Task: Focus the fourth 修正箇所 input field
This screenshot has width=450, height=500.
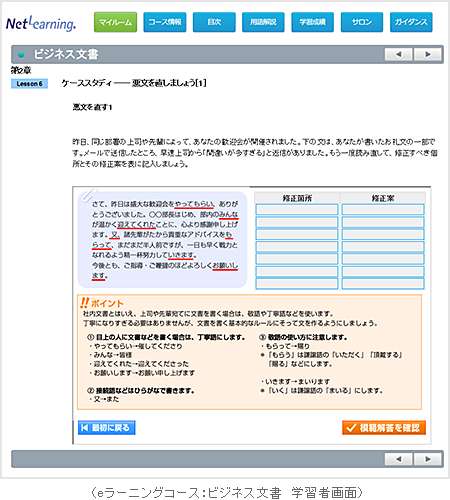Action: tap(297, 247)
